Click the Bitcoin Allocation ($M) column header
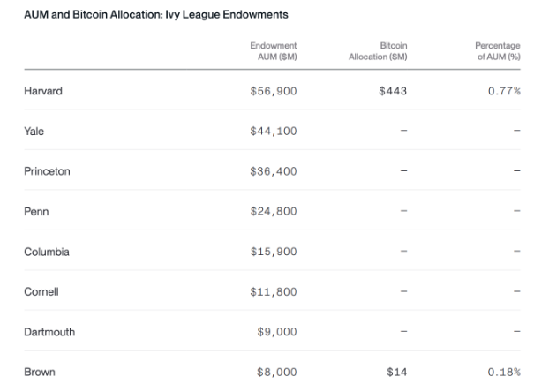This screenshot has height=392, width=549. tap(378, 51)
